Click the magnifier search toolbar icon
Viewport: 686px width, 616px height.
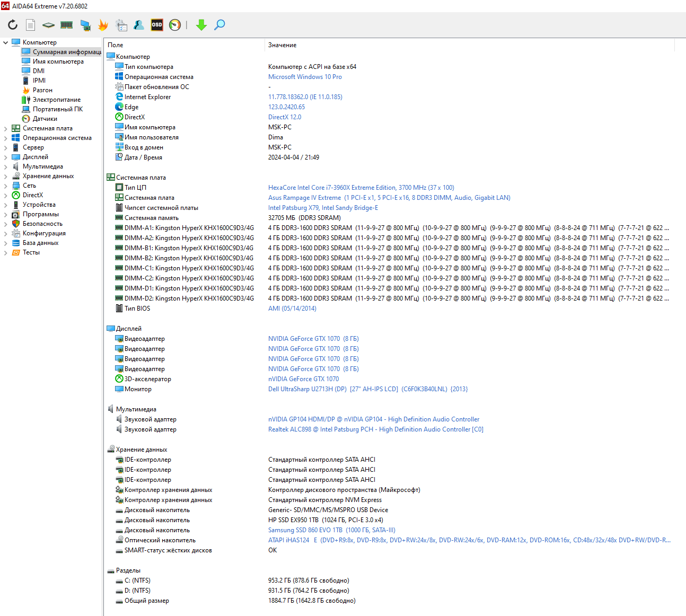click(219, 25)
